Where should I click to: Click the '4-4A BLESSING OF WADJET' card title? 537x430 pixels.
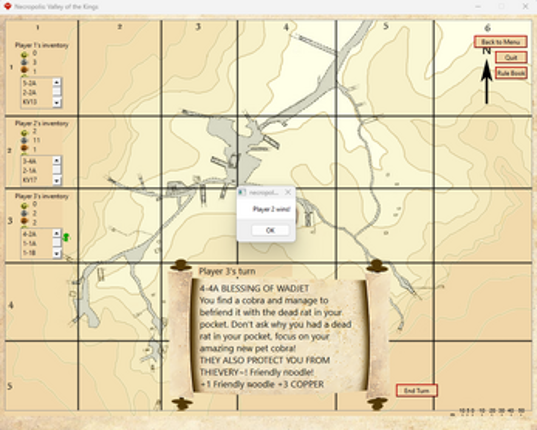[x=254, y=289]
